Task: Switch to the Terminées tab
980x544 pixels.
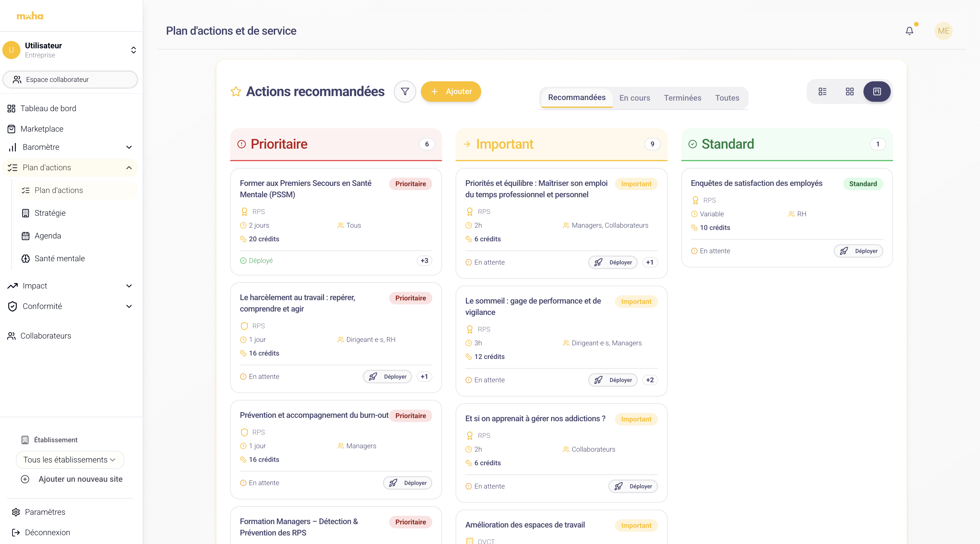Action: (x=682, y=98)
